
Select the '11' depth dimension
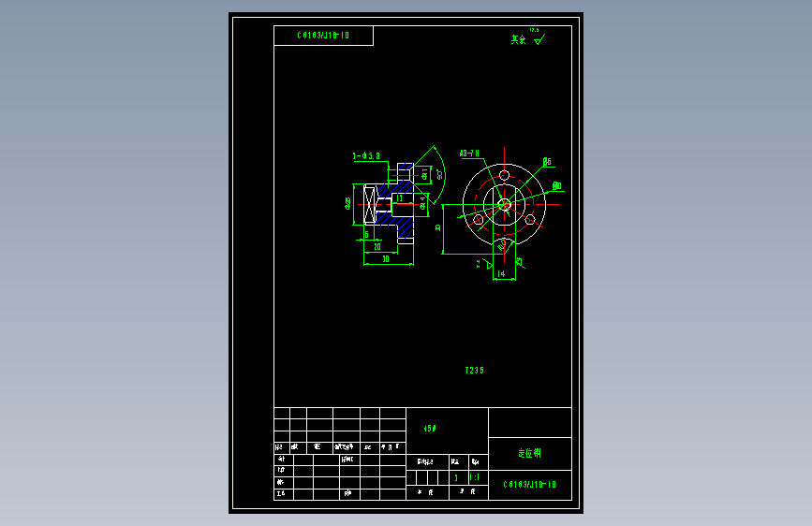point(399,198)
